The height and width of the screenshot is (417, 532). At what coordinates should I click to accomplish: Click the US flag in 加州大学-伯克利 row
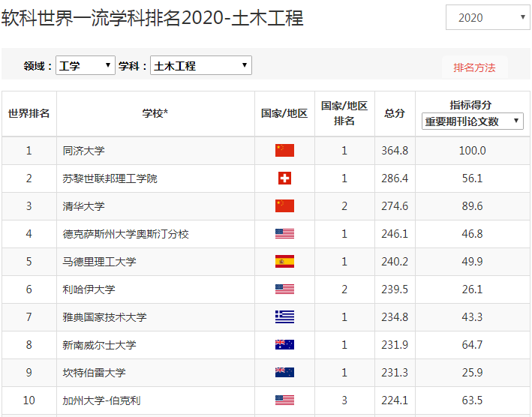(284, 400)
